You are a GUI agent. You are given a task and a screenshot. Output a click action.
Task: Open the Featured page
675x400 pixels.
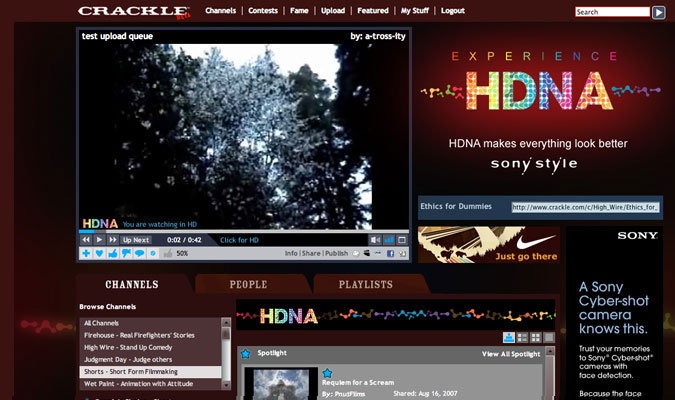tap(373, 11)
